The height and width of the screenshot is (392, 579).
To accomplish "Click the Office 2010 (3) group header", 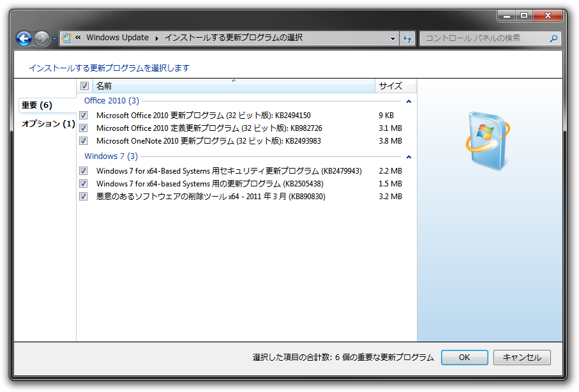I will click(112, 101).
